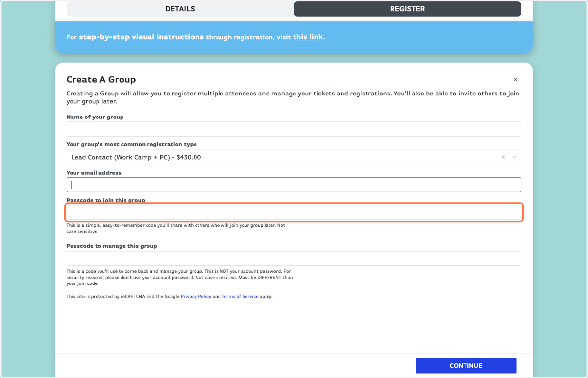Click the Passcode to join this group field
This screenshot has width=588, height=378.
(294, 213)
